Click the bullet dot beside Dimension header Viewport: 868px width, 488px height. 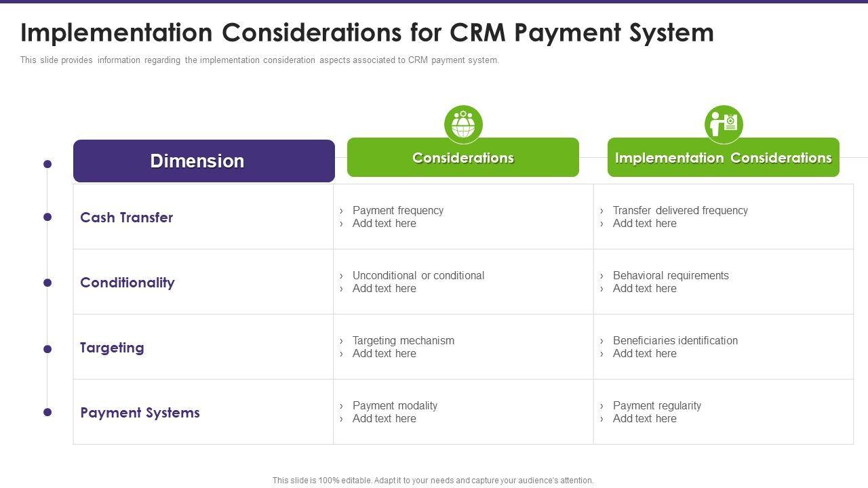click(47, 164)
